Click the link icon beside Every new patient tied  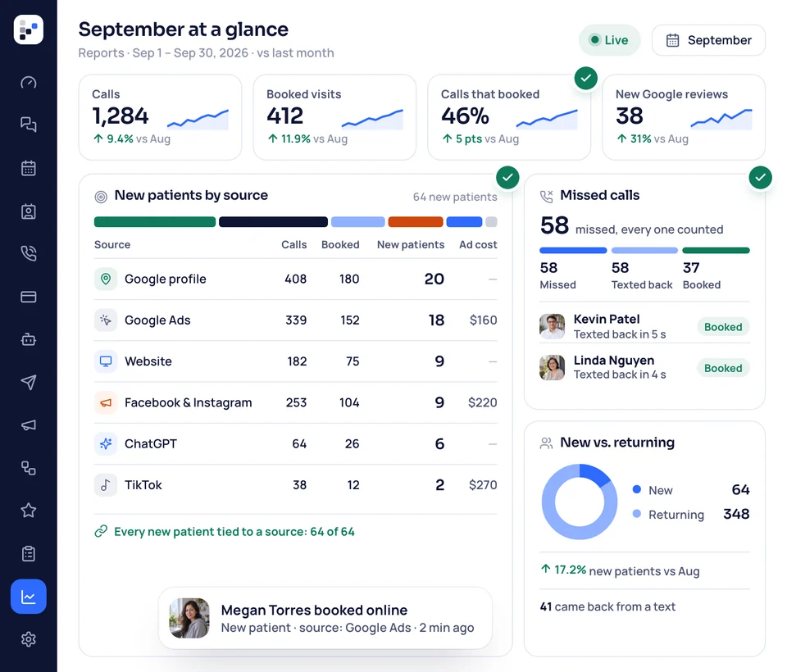coord(101,532)
